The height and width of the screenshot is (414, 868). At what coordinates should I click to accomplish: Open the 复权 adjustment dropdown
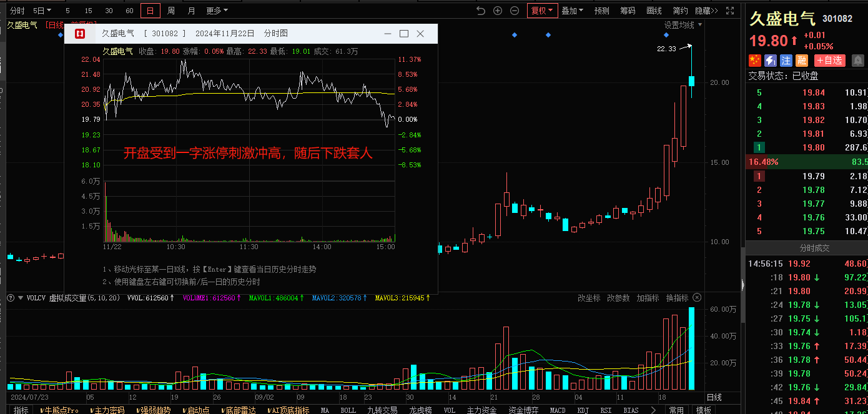click(542, 11)
